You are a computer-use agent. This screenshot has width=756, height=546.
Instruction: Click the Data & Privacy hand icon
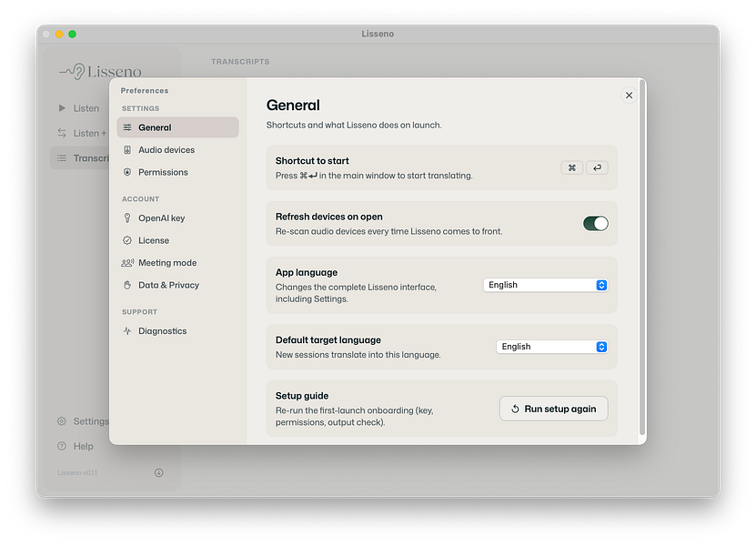click(127, 285)
